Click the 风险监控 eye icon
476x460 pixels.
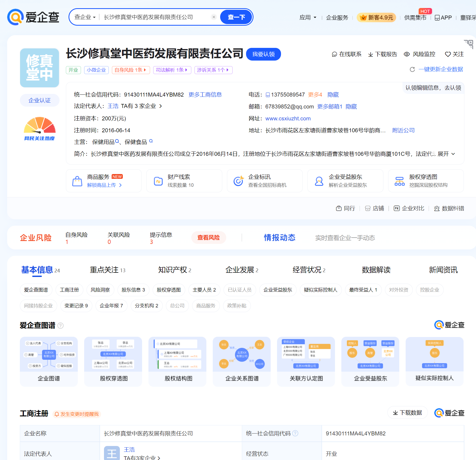tap(407, 54)
